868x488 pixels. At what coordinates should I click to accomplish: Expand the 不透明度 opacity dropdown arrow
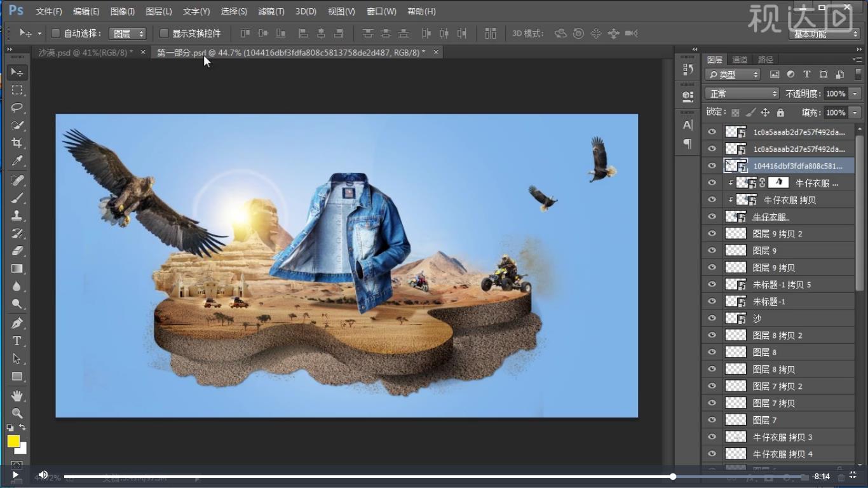tap(855, 93)
